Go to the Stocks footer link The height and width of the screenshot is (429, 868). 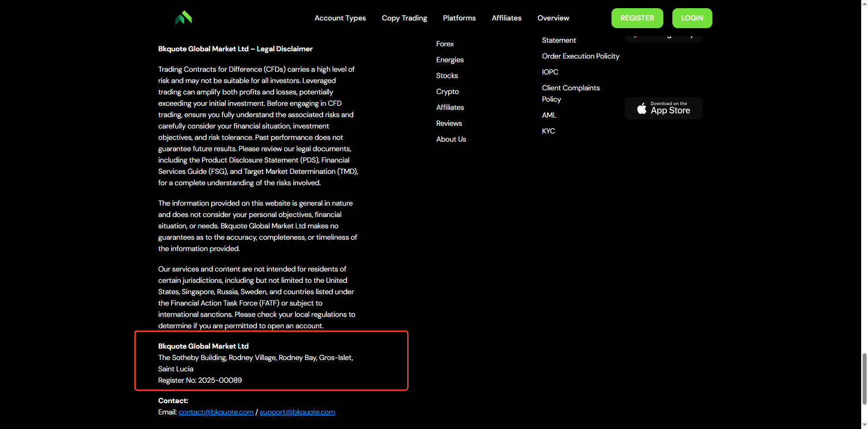pyautogui.click(x=447, y=76)
